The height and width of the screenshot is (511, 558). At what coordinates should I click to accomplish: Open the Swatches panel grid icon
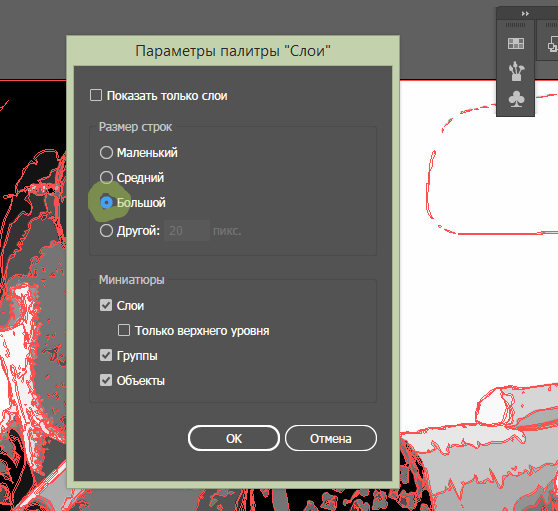click(516, 43)
